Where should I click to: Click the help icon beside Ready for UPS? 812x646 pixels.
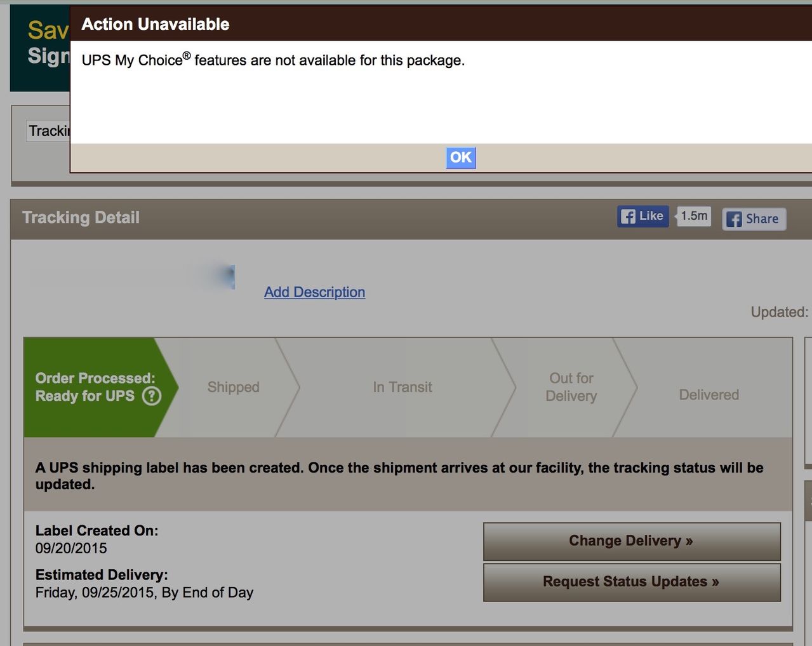151,396
